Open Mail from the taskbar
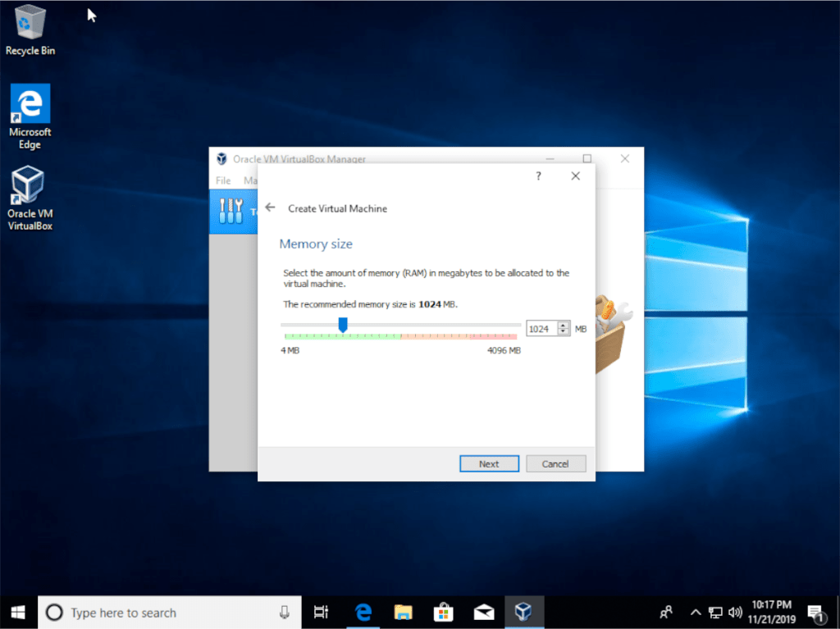 [x=484, y=612]
